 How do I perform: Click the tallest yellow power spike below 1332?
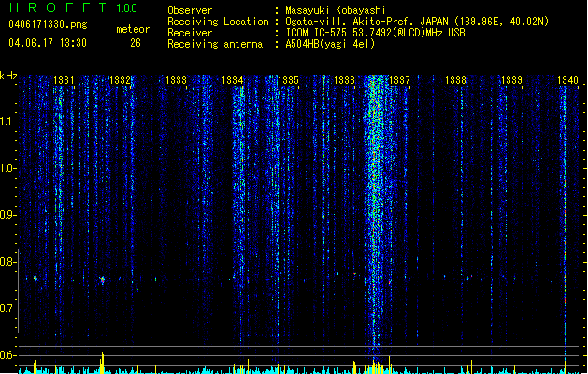102,363
